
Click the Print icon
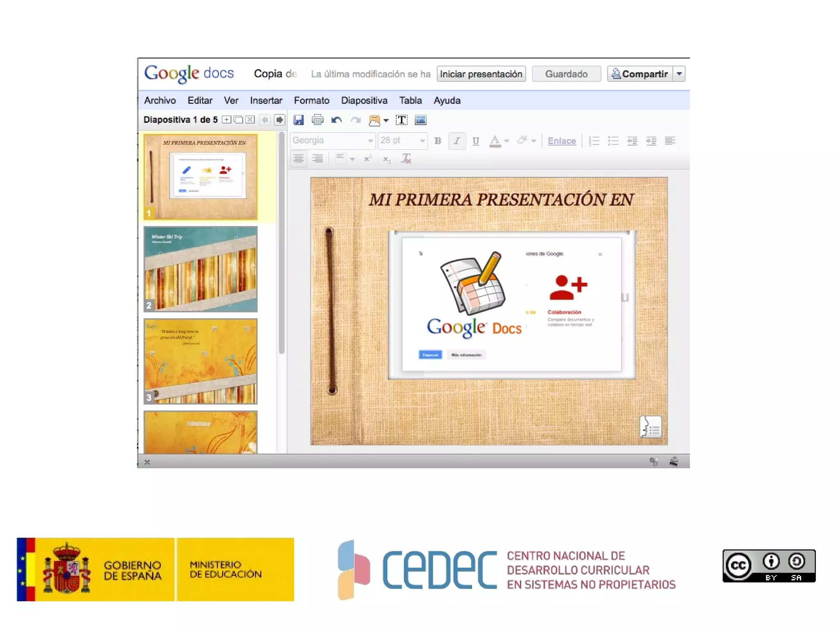click(317, 120)
